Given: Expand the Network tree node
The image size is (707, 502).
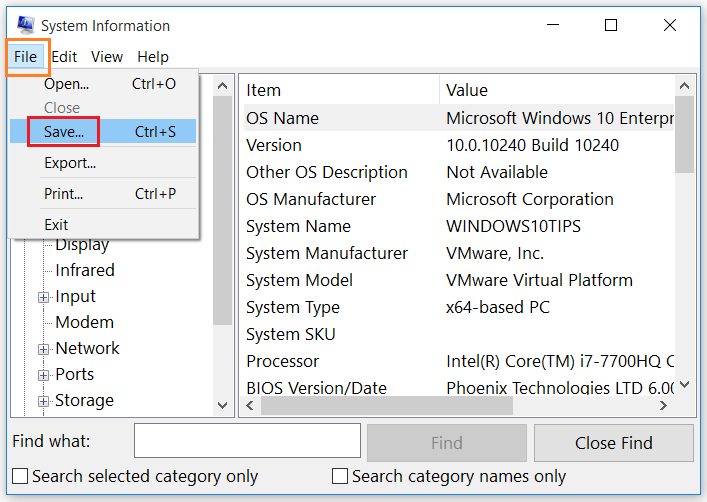Looking at the screenshot, I should pyautogui.click(x=43, y=349).
